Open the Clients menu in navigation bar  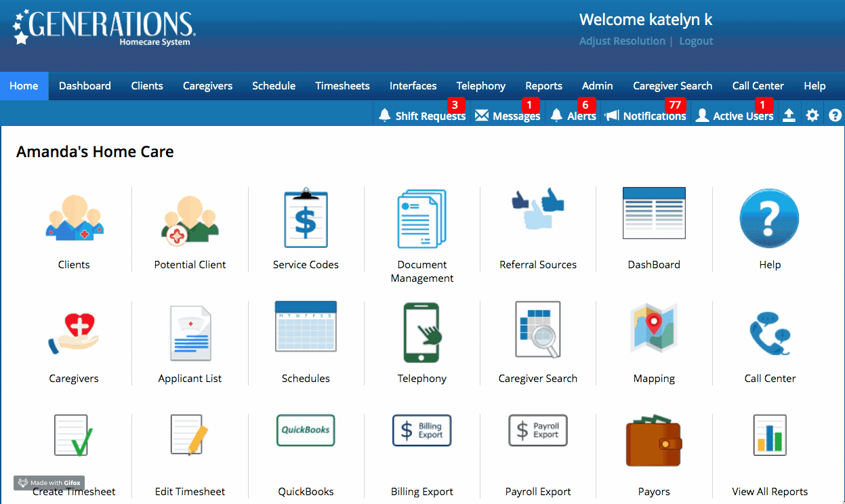[147, 86]
